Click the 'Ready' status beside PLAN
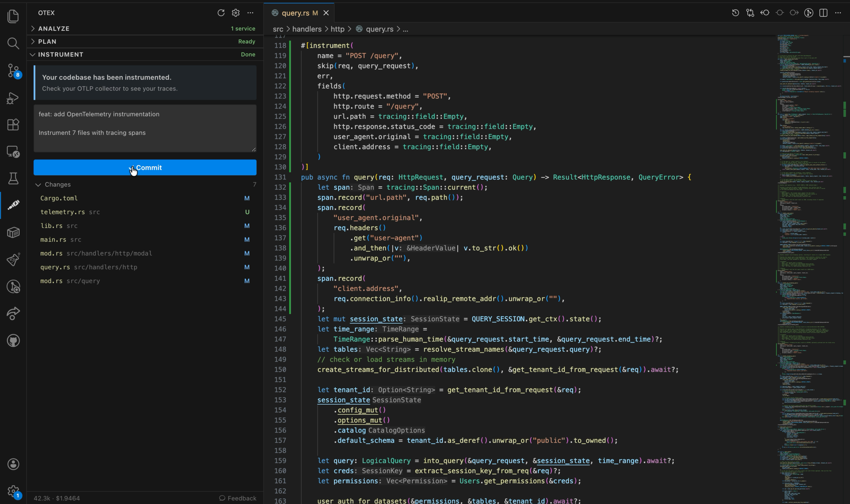Image resolution: width=850 pixels, height=504 pixels. click(x=246, y=41)
